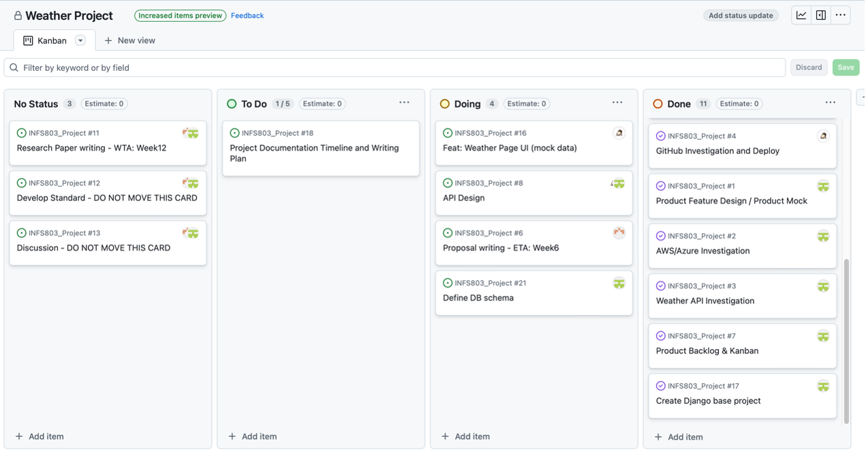Image resolution: width=868 pixels, height=456 pixels.
Task: Open the Kanban view options dropdown arrow
Action: point(80,41)
